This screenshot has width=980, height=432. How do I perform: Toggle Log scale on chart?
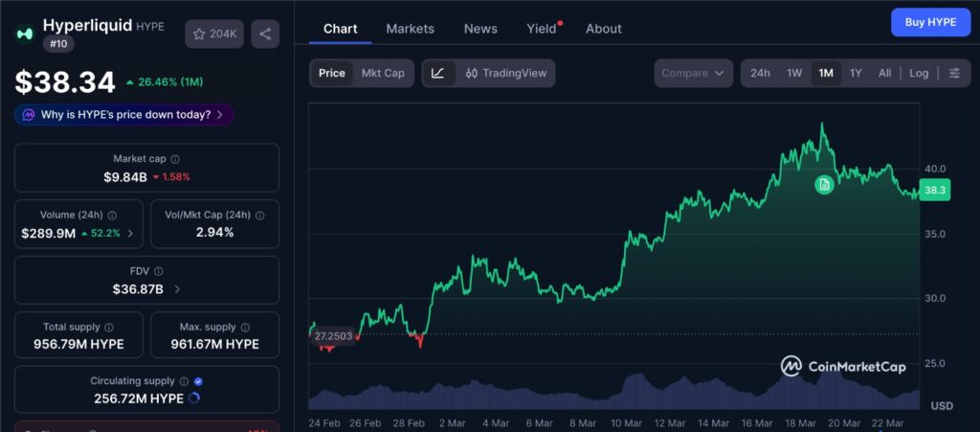(919, 73)
